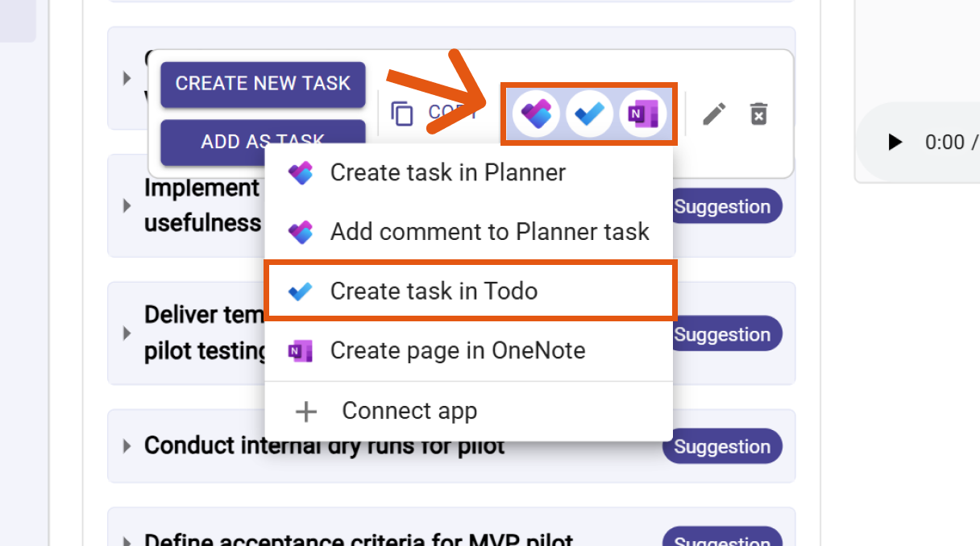Expand the Implement item arrow
Screen dimensions: 980x546
point(127,205)
